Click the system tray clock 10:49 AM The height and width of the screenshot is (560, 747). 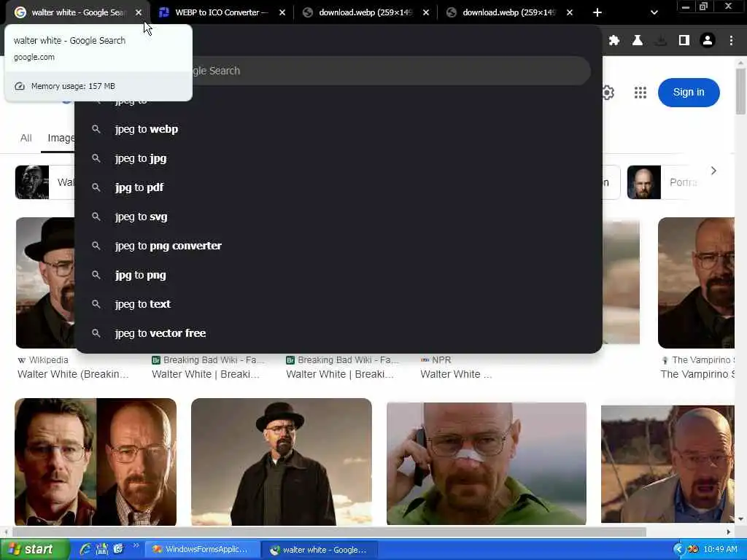(720, 550)
